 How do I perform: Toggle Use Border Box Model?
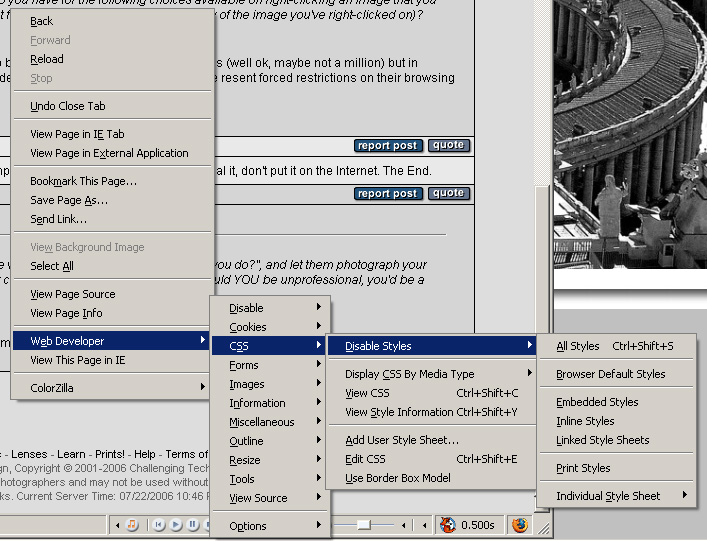pyautogui.click(x=432, y=478)
